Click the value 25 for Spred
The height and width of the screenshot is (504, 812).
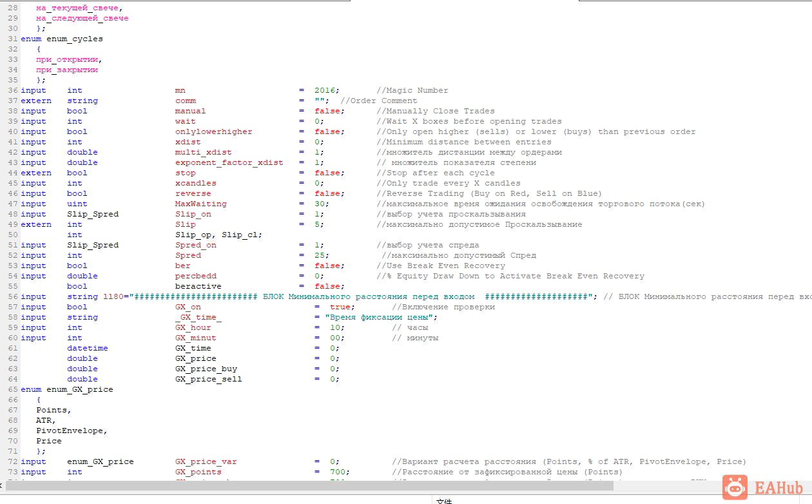[320, 255]
